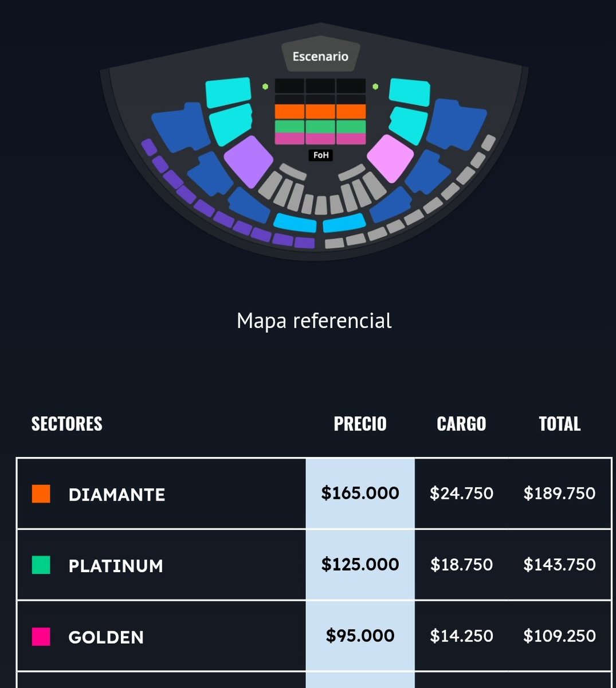Select the FoH marker on the map
Screen dimensions: 616x688
tap(321, 155)
